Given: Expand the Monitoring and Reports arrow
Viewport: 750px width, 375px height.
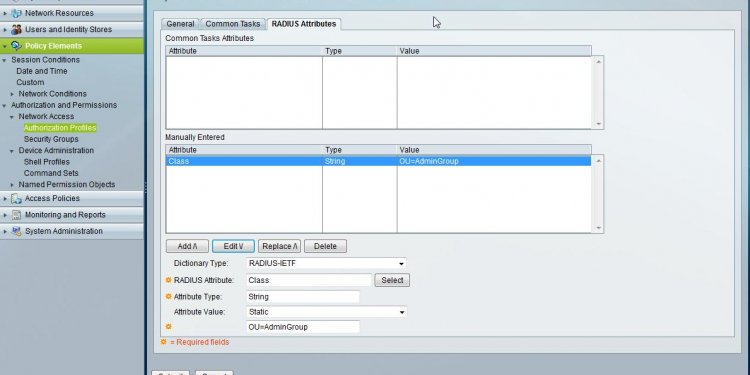Looking at the screenshot, I should coord(5,215).
